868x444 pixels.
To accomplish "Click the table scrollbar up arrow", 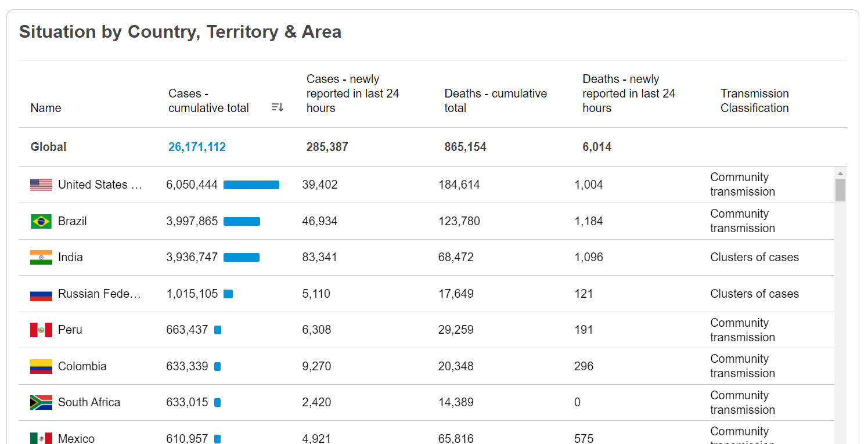I will coord(840,173).
